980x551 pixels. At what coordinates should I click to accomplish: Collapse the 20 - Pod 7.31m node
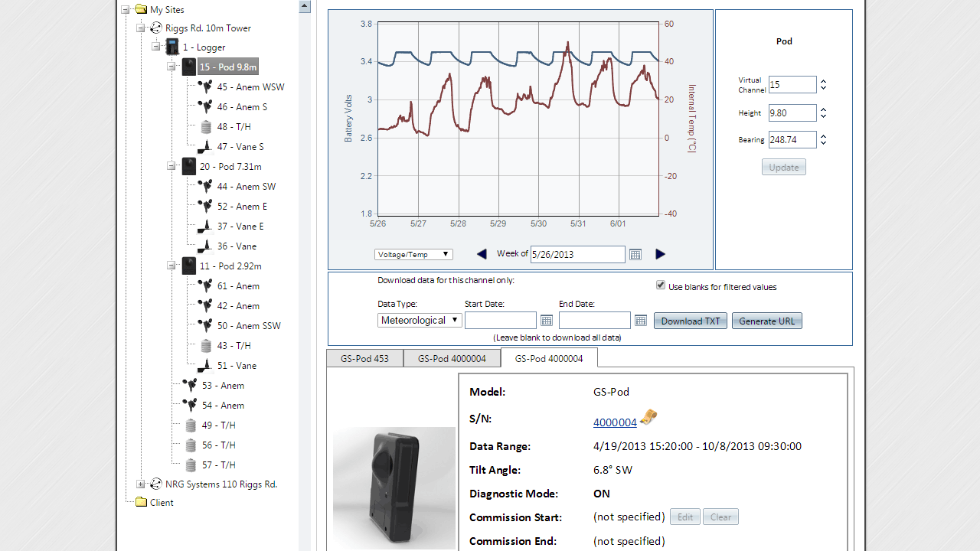171,167
